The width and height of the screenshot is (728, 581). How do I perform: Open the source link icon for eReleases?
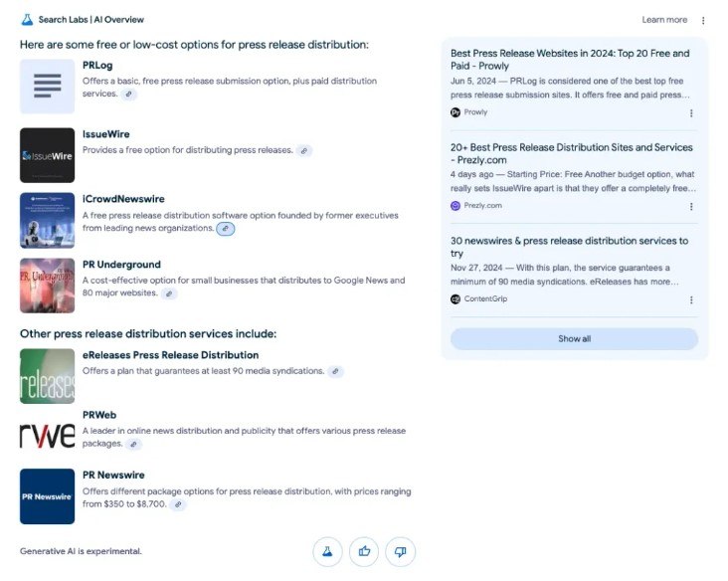point(335,371)
